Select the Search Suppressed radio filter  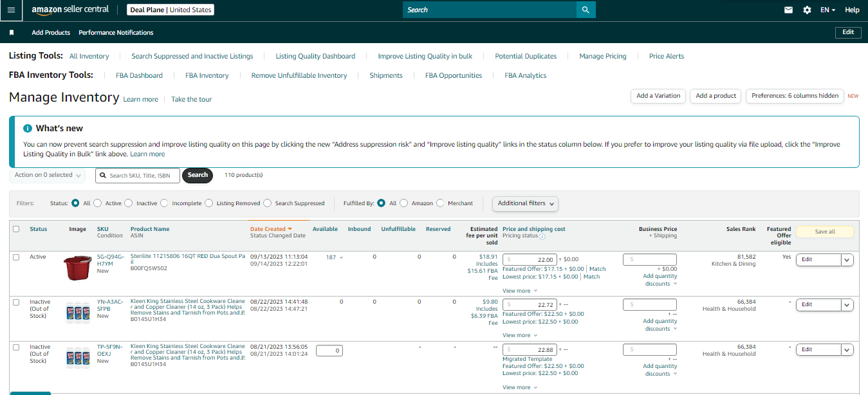point(268,203)
